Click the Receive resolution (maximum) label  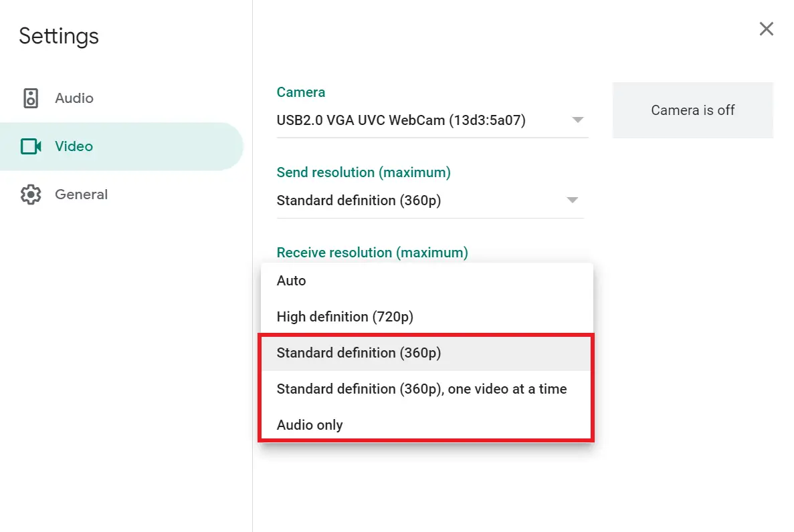tap(372, 253)
